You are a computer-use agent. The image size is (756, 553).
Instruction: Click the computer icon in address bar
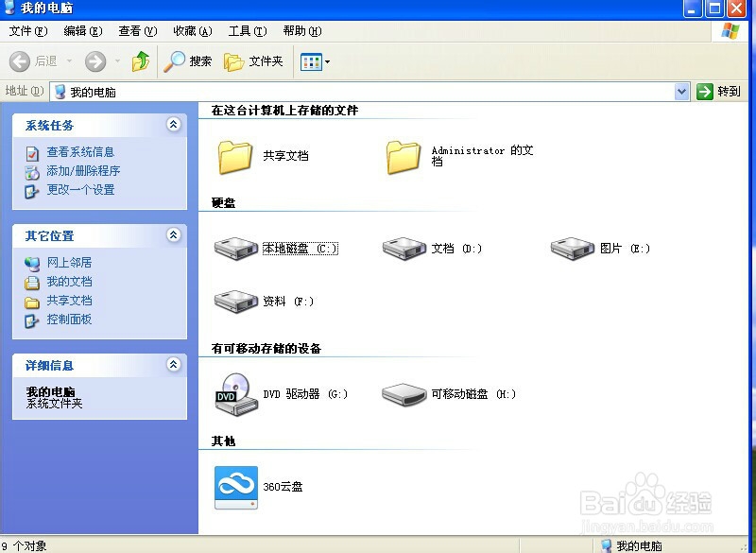point(60,92)
